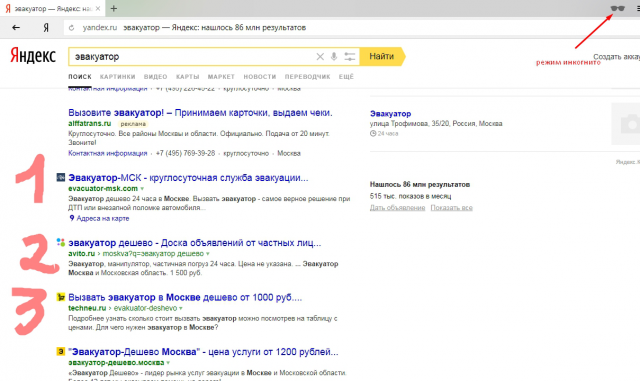Expand the Ещё services menu
Viewport: 640px width, 381px height.
(x=346, y=77)
